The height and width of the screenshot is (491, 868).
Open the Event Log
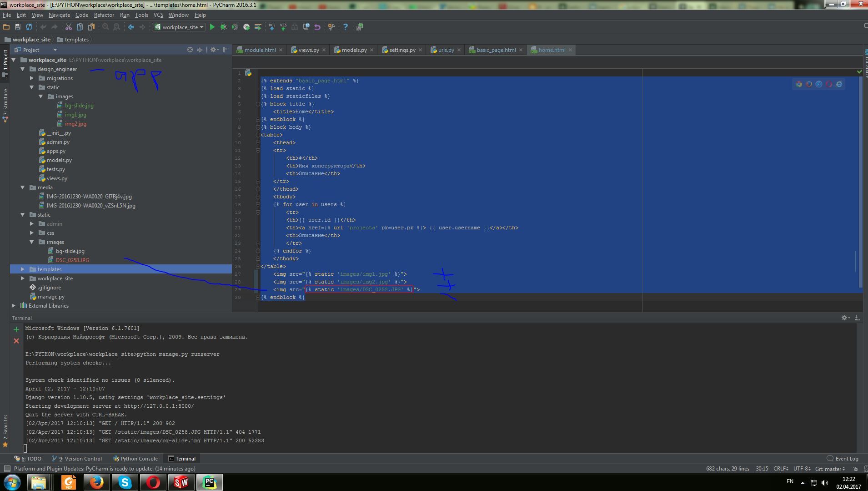click(x=843, y=459)
